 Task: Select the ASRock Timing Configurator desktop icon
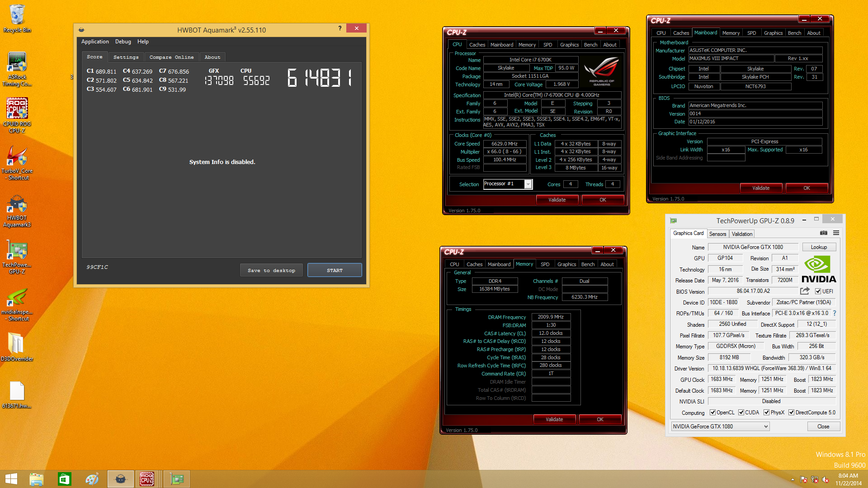pyautogui.click(x=17, y=69)
